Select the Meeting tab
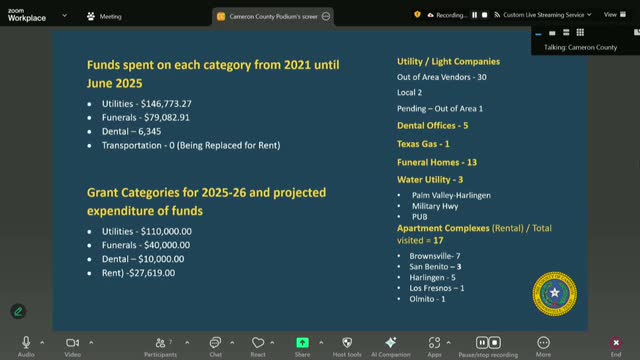Viewport: 640px width, 360px height. [104, 16]
